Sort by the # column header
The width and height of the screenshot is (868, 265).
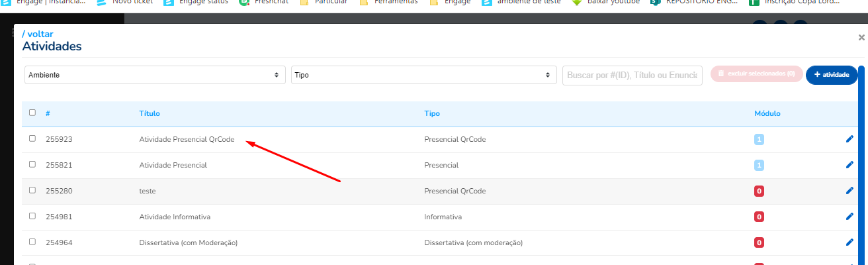[x=48, y=113]
